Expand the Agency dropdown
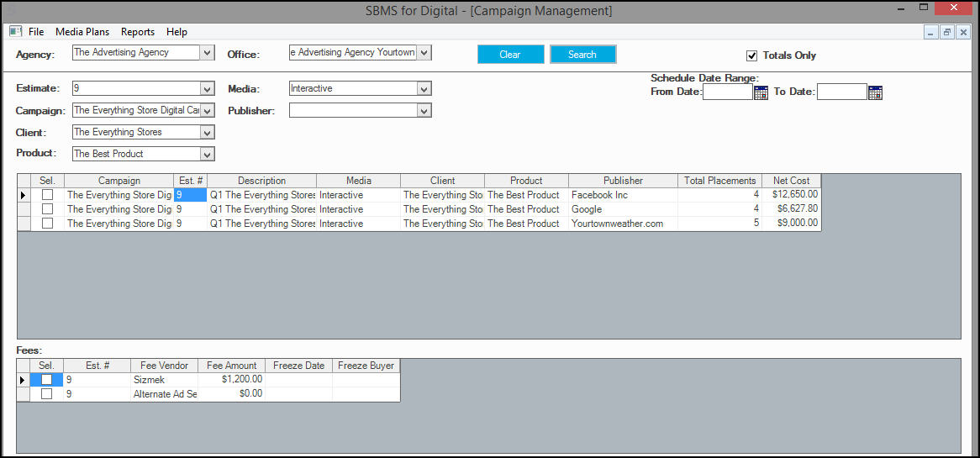The height and width of the screenshot is (458, 980). pyautogui.click(x=208, y=52)
